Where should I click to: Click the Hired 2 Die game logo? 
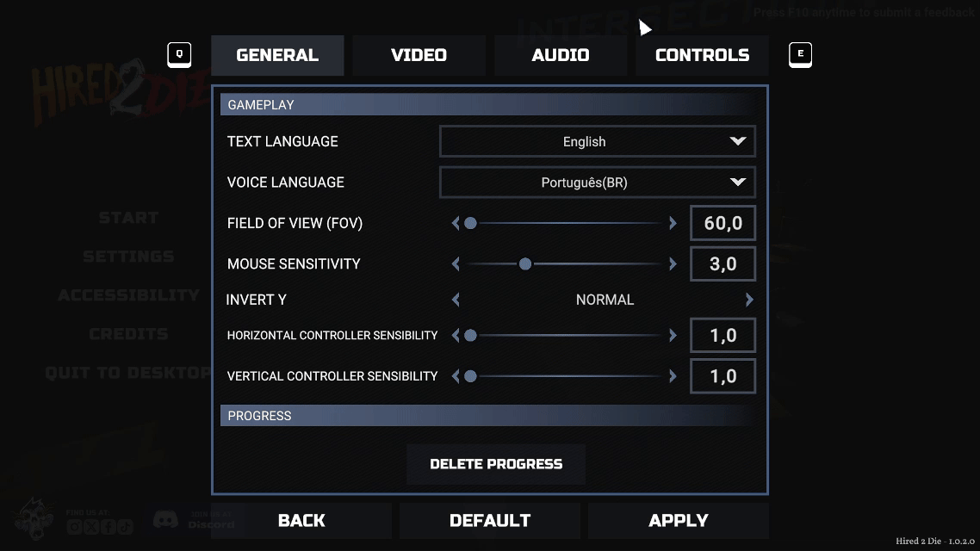122,90
